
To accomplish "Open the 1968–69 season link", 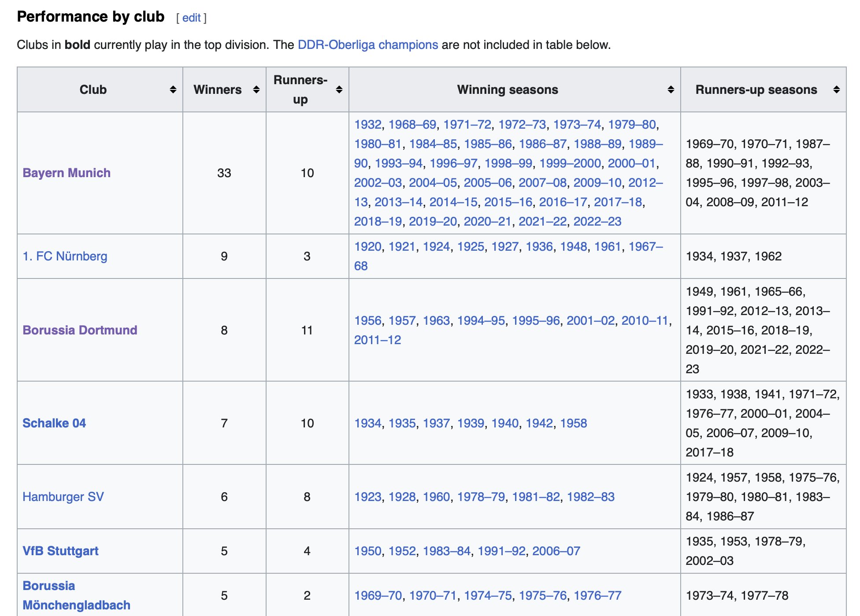I will (412, 124).
